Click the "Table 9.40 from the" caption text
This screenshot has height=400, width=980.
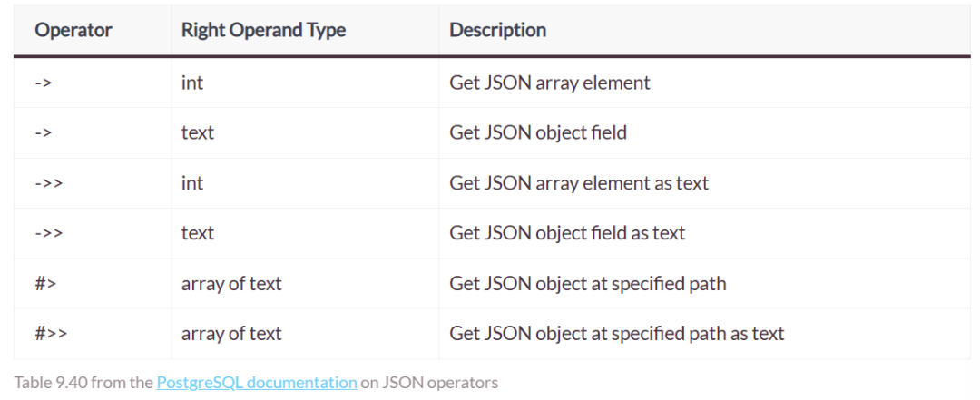83,383
